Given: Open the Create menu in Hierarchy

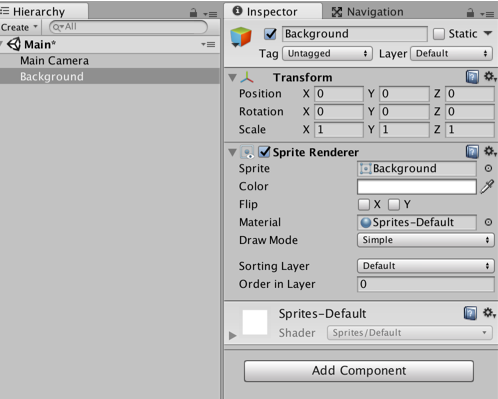Looking at the screenshot, I should [19, 27].
